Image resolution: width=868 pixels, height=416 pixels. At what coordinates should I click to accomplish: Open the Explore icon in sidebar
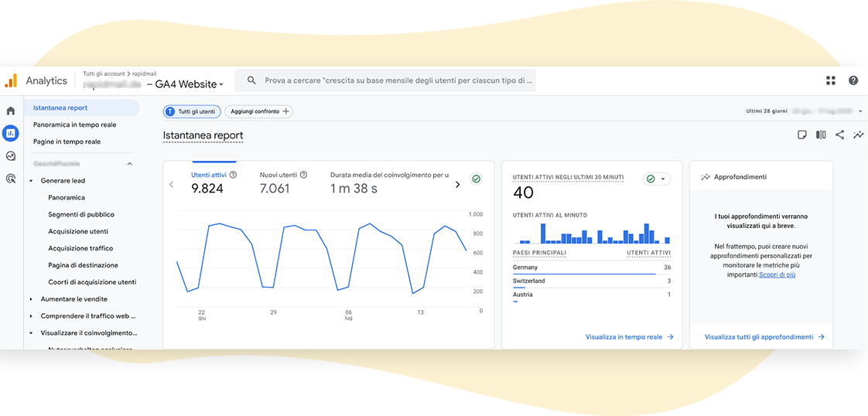coord(11,155)
